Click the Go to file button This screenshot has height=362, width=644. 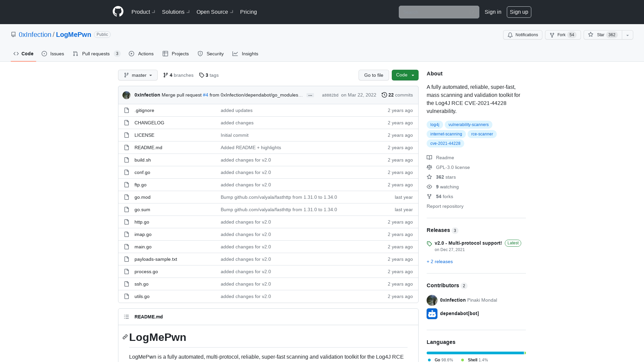[x=374, y=75]
